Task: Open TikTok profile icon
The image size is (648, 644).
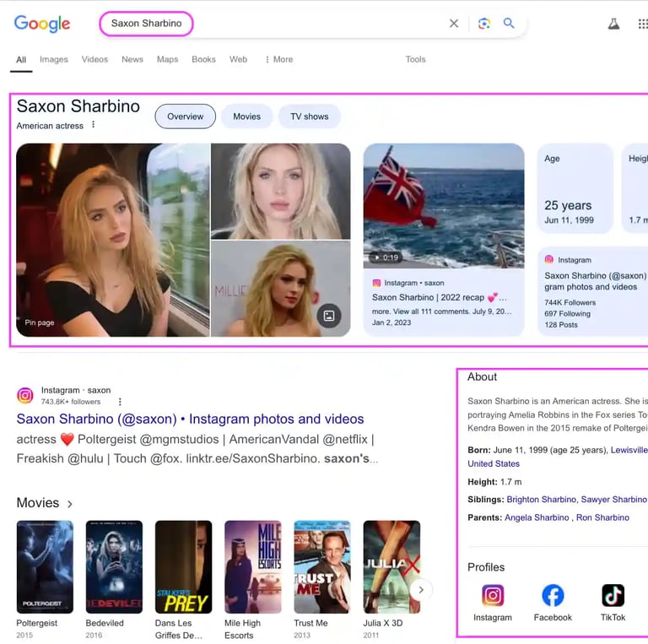Action: tap(613, 595)
